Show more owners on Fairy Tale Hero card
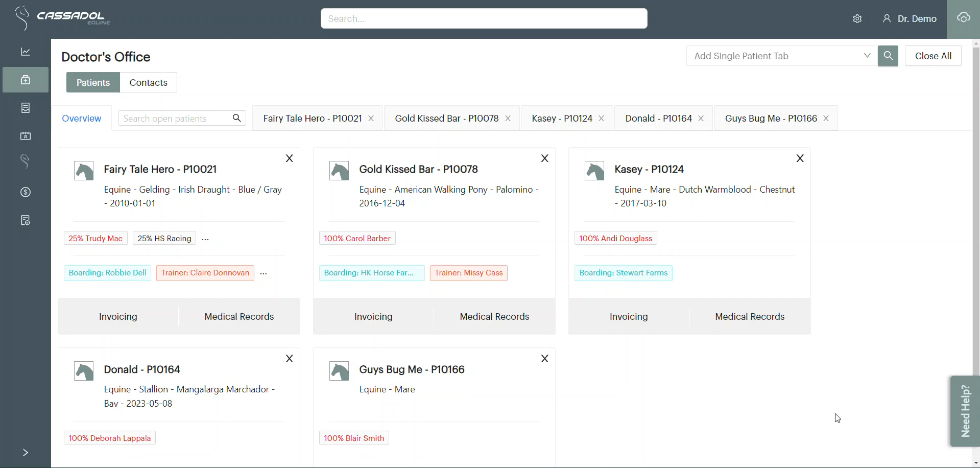 click(205, 239)
